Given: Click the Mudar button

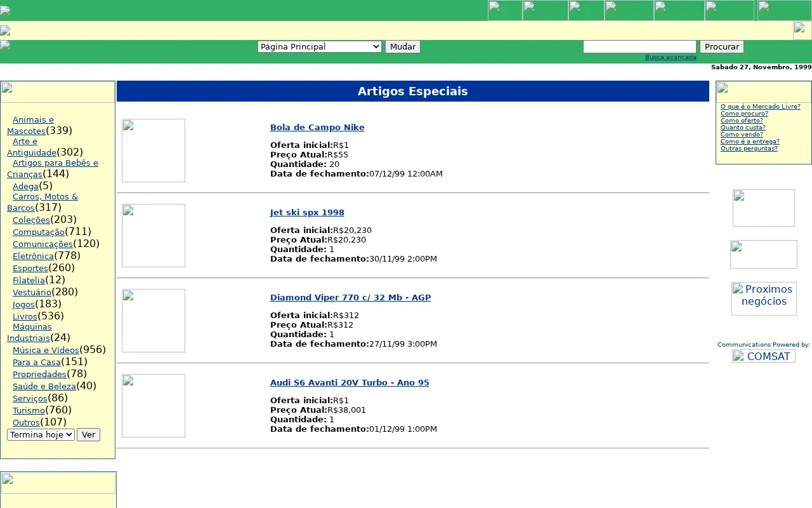Looking at the screenshot, I should coord(403,46).
